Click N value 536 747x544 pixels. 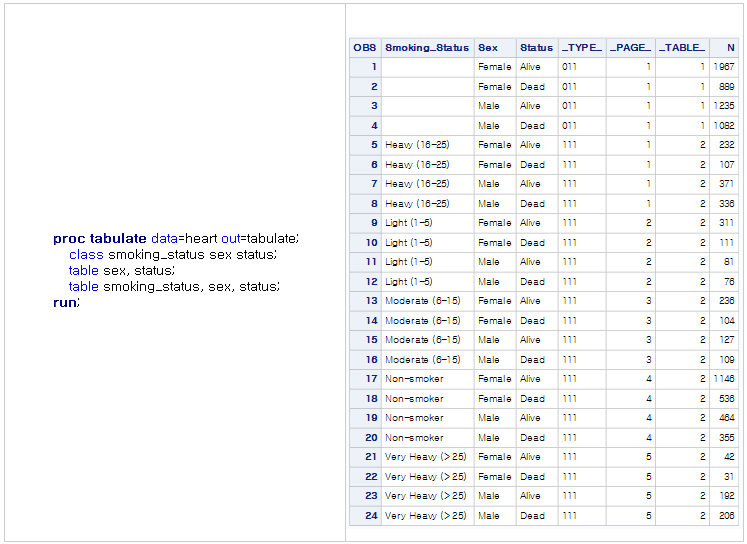(727, 399)
